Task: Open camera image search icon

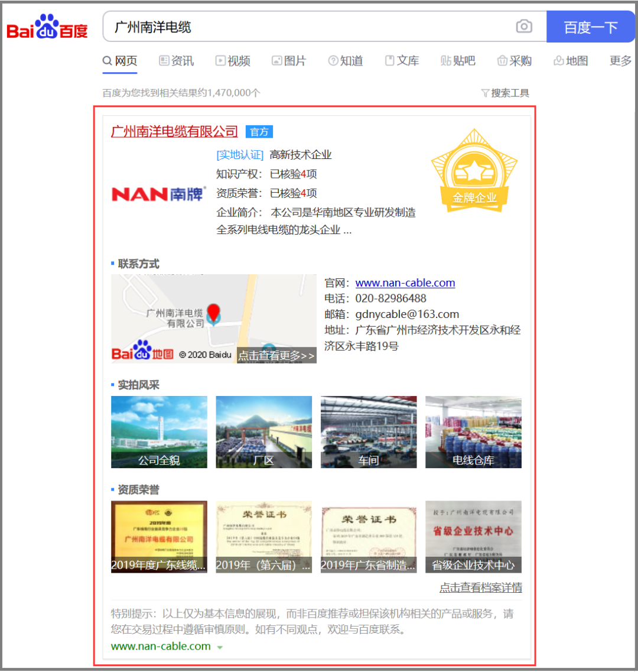Action: click(524, 27)
